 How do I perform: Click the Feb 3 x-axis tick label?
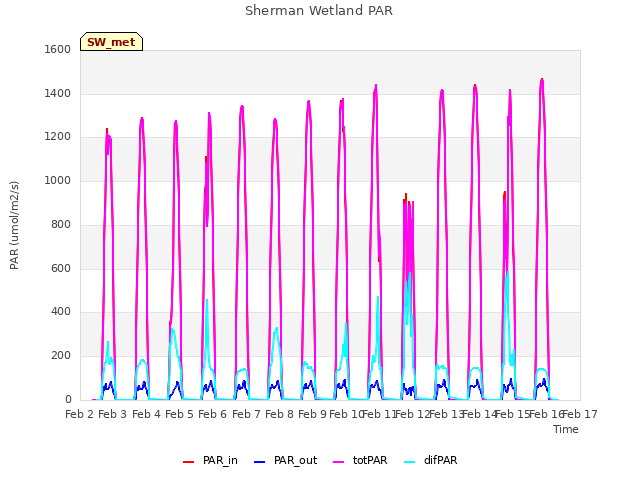click(x=113, y=414)
